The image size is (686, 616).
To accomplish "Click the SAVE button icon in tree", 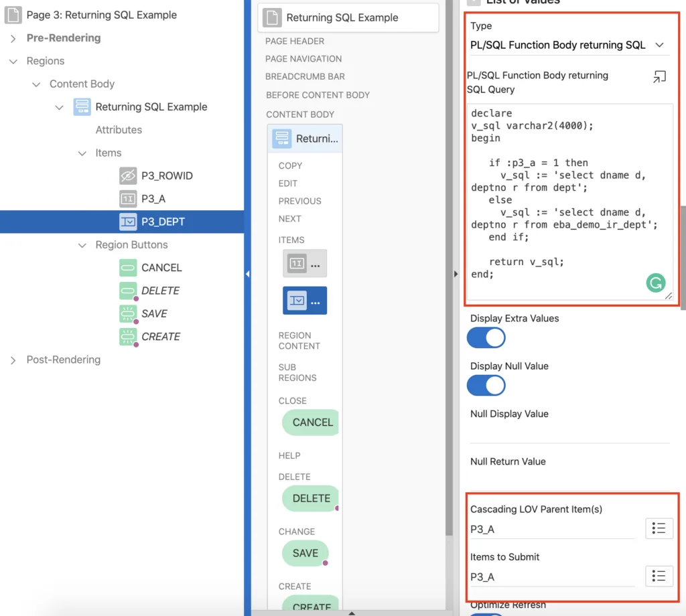I will click(128, 313).
